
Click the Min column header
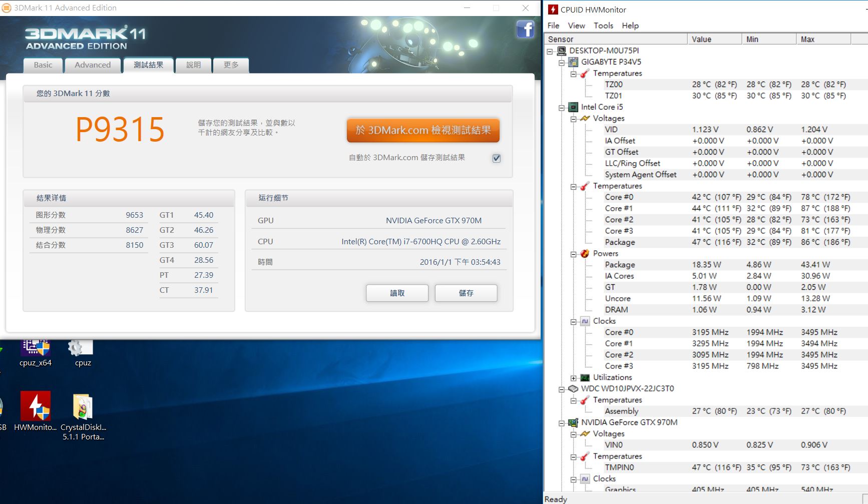tap(769, 39)
